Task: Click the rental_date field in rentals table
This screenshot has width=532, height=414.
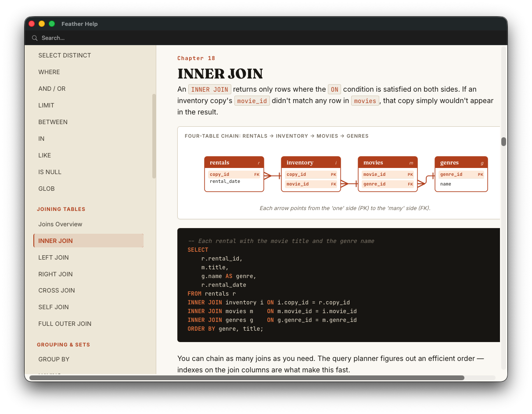Action: (225, 181)
